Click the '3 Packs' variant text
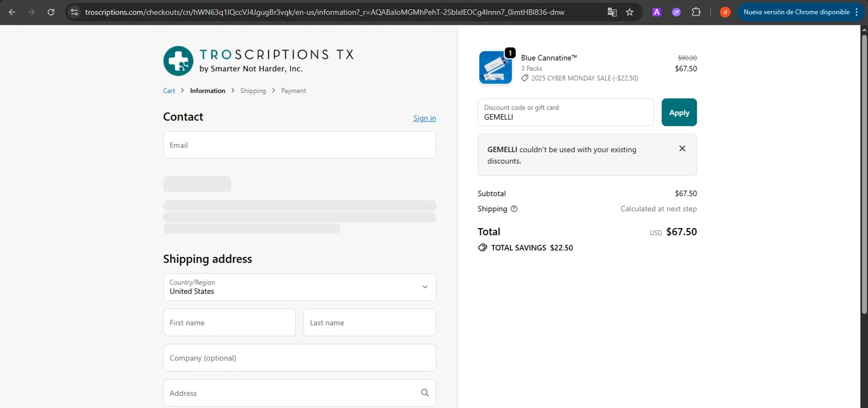Screen dimensions: 868x408 click(x=532, y=68)
